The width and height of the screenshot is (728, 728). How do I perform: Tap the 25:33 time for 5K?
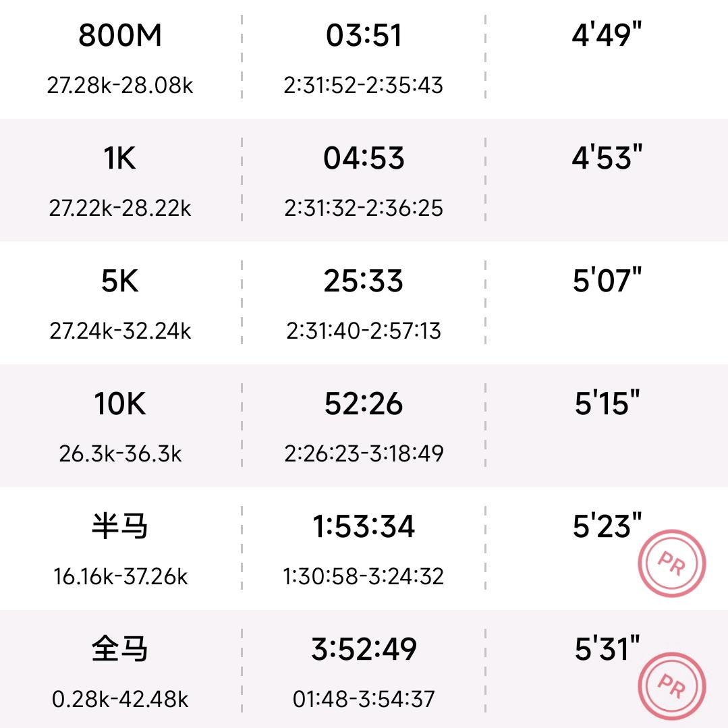[x=364, y=281]
